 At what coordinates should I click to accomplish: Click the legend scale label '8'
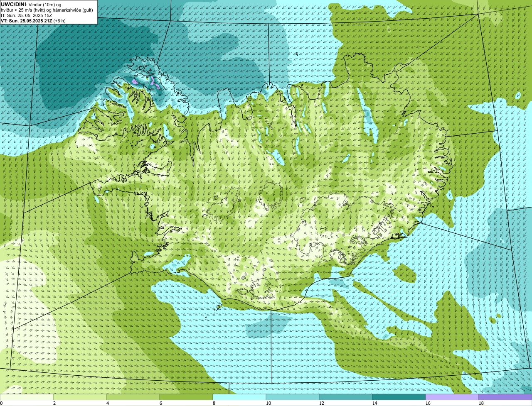point(214,403)
